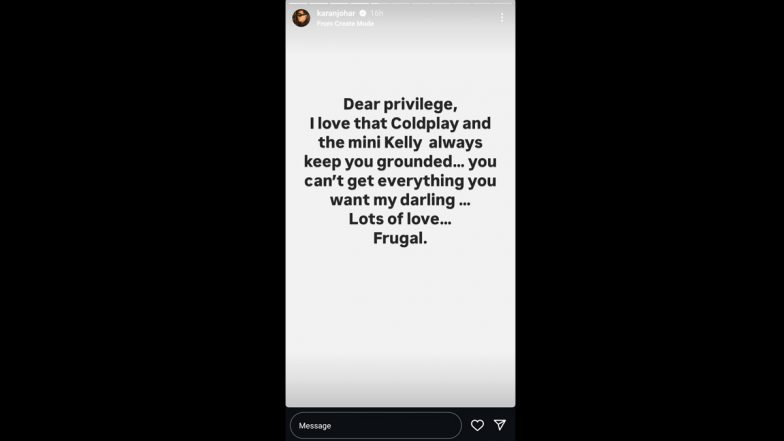The image size is (784, 441).
Task: Click the story progress bar at top
Action: tap(400, 3)
